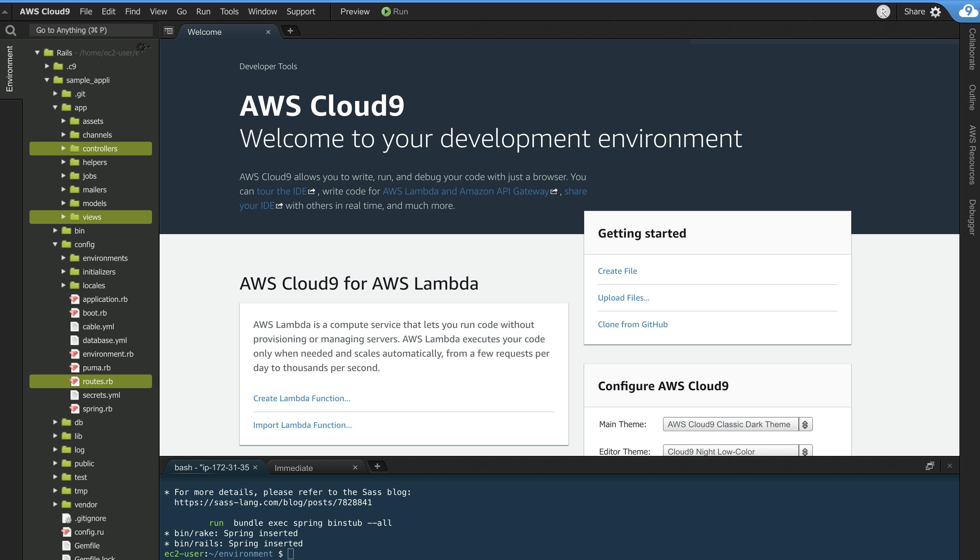
Task: Toggle the Environment side panel
Action: pos(10,69)
